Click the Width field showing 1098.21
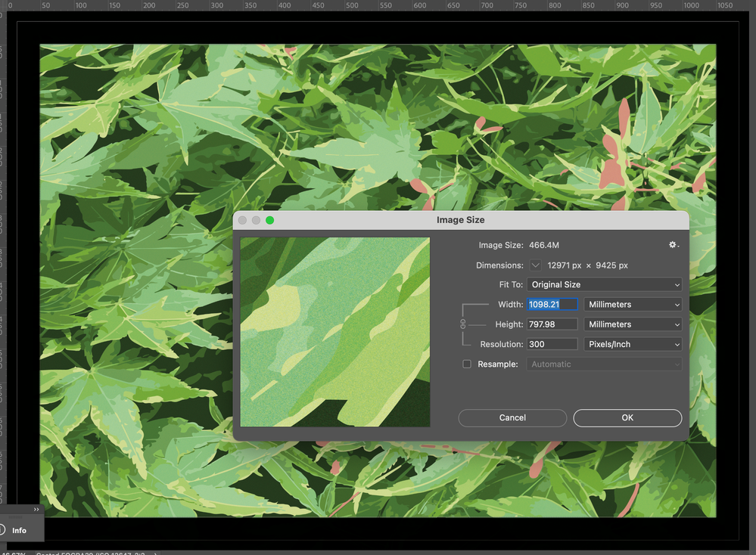The width and height of the screenshot is (756, 555). pyautogui.click(x=552, y=305)
